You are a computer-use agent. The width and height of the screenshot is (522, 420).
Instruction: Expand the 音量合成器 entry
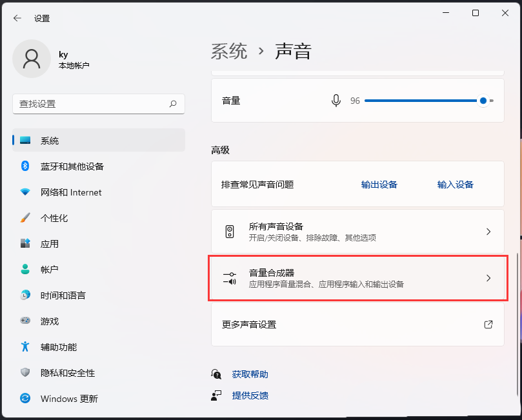click(x=488, y=278)
